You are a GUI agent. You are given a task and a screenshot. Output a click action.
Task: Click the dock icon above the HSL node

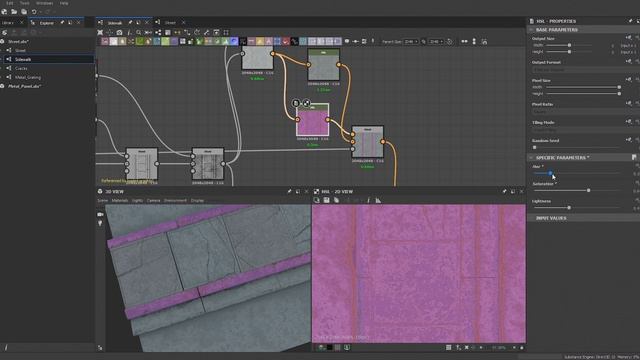click(296, 103)
